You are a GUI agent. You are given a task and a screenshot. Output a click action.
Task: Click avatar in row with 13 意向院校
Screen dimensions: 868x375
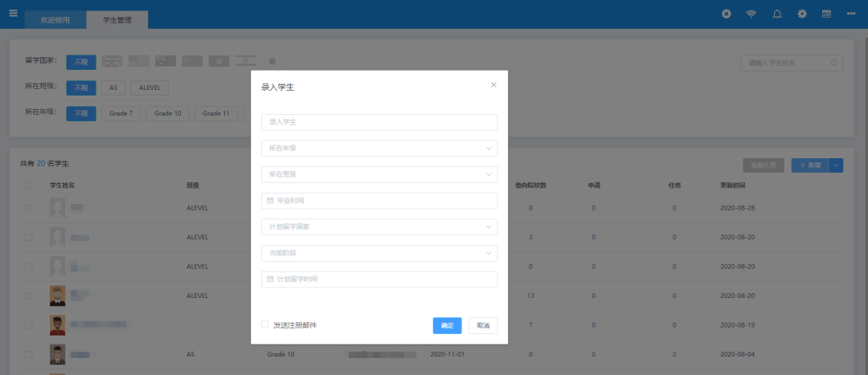click(x=58, y=296)
